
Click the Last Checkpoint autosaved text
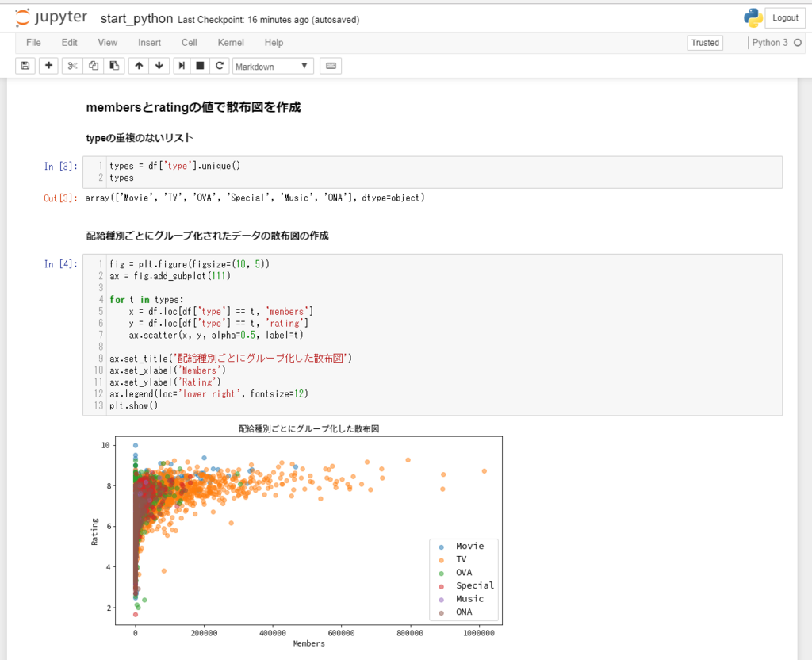(268, 20)
